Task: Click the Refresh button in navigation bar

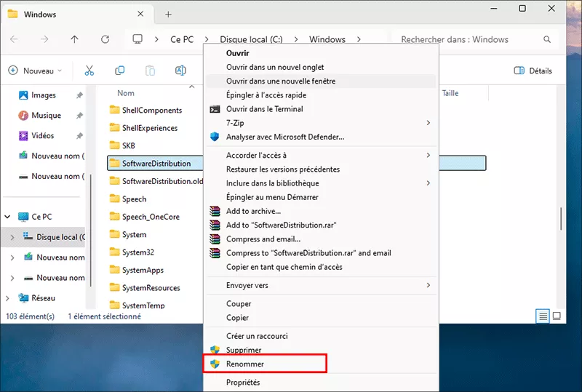Action: click(105, 39)
